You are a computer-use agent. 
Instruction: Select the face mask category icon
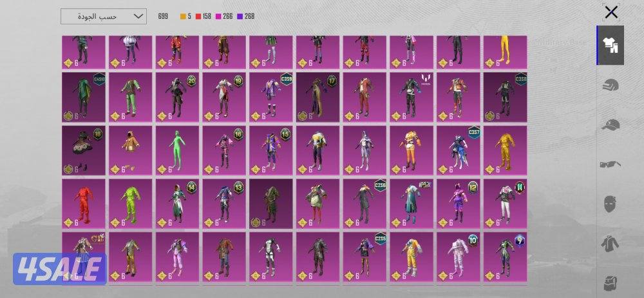[610, 204]
